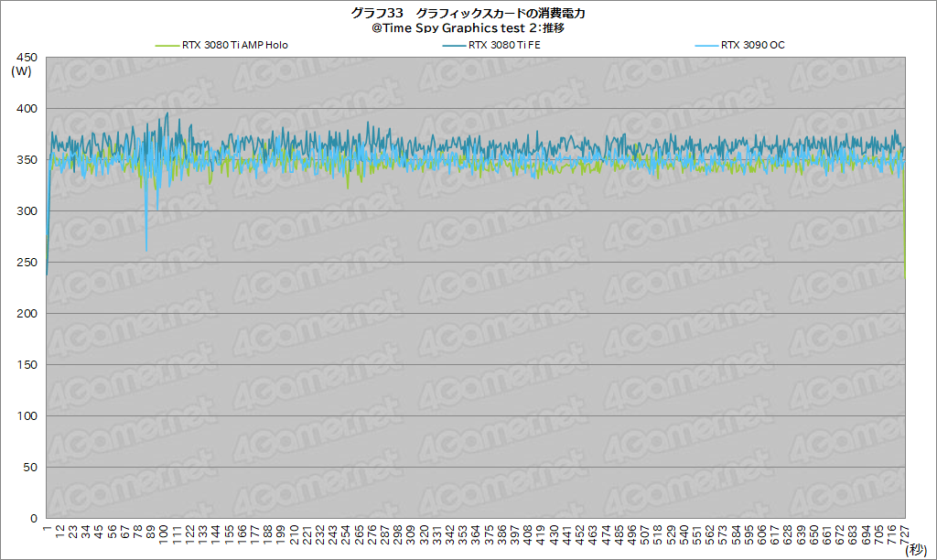The width and height of the screenshot is (937, 560).
Task: Click the x-axis tick label 298
Action: [398, 534]
